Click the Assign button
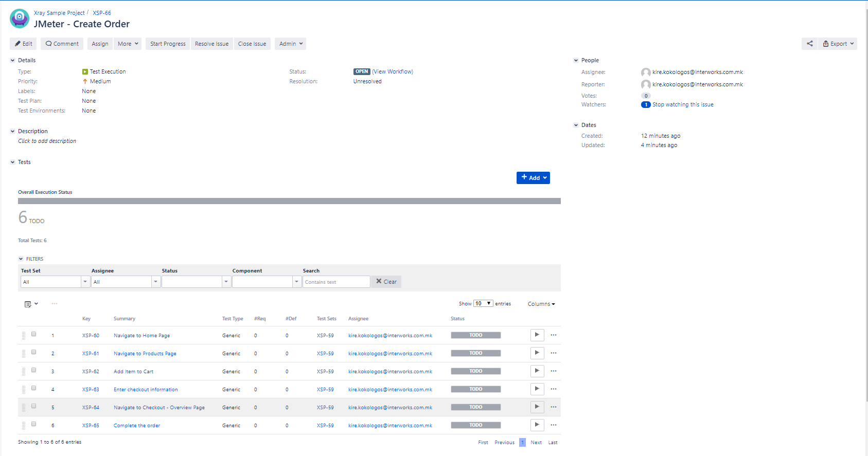868x456 pixels. pos(100,44)
